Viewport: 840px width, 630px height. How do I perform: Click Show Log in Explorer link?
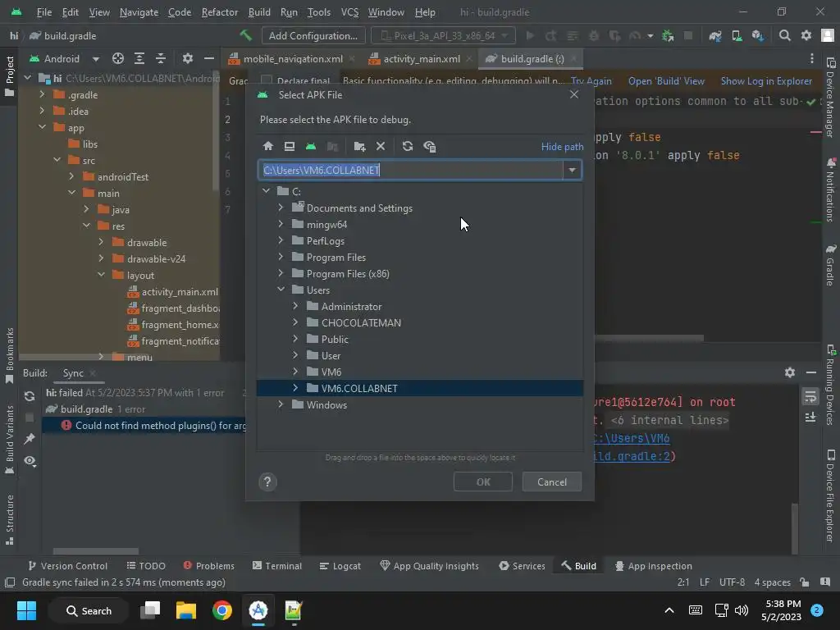click(767, 81)
